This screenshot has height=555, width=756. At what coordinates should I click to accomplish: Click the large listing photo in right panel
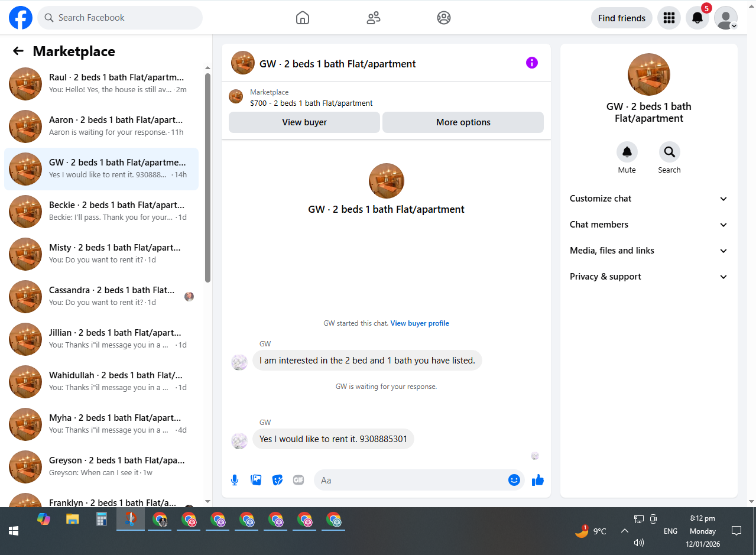coord(649,74)
